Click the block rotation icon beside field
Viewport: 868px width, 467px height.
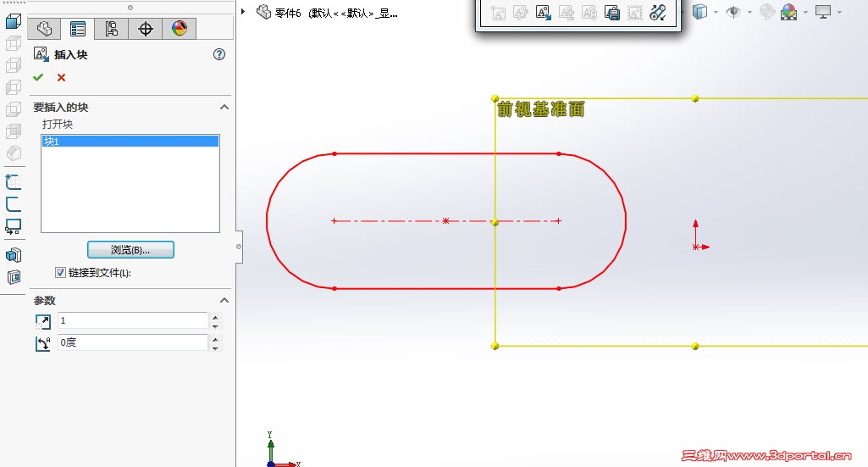[x=42, y=343]
